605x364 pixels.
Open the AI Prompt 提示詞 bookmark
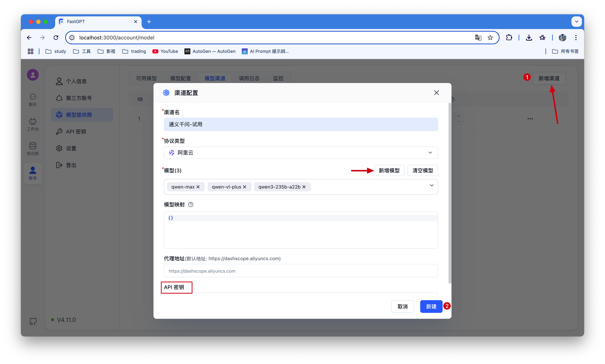point(265,51)
